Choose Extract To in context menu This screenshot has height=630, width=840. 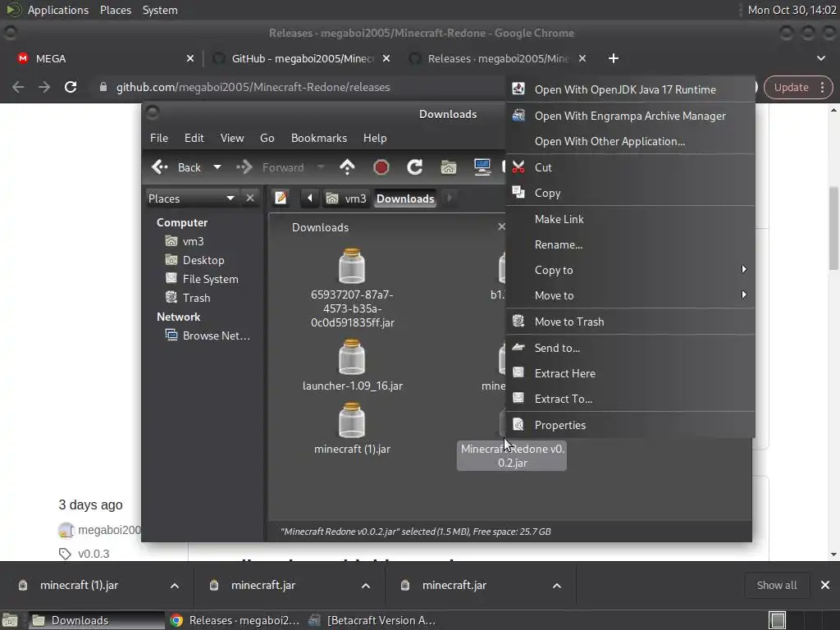(630, 399)
